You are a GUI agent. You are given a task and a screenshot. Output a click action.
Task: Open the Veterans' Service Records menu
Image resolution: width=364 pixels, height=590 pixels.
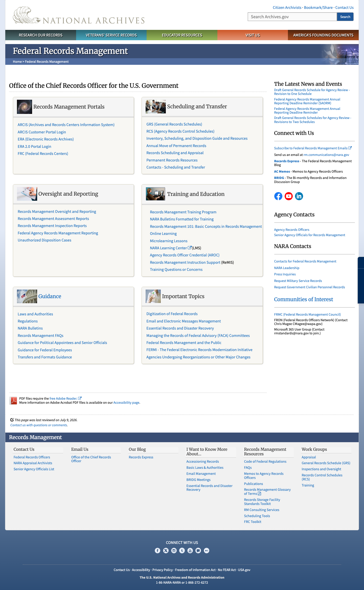coord(111,35)
